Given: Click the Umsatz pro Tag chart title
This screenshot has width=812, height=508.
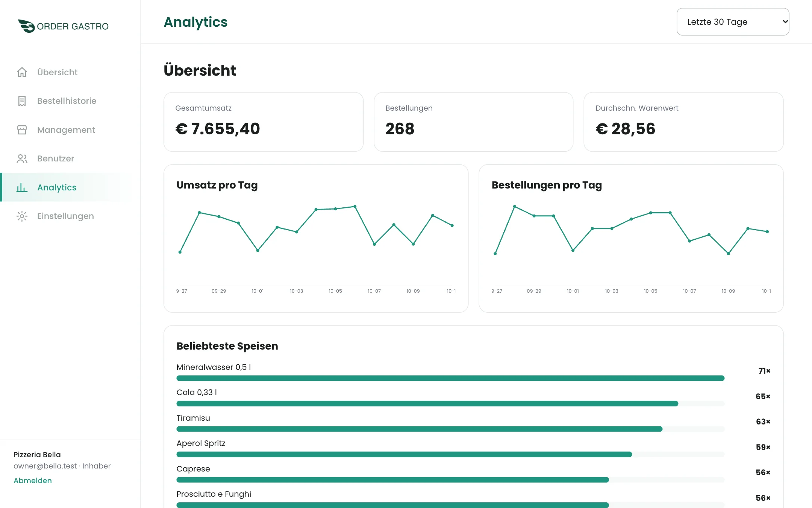Looking at the screenshot, I should coord(217,185).
